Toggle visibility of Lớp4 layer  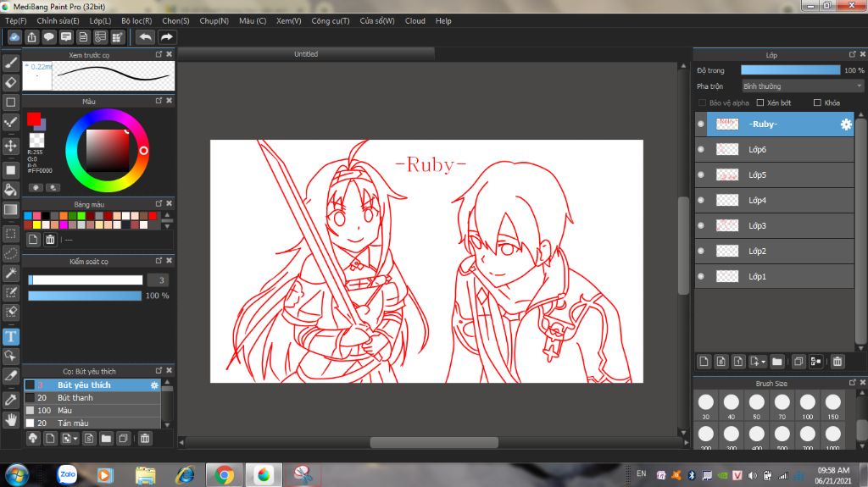pyautogui.click(x=701, y=201)
